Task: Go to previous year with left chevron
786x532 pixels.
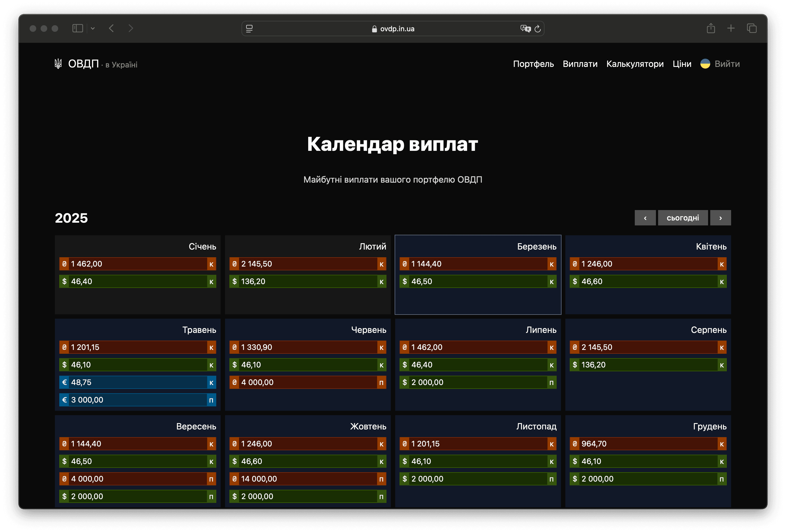Action: [x=645, y=218]
